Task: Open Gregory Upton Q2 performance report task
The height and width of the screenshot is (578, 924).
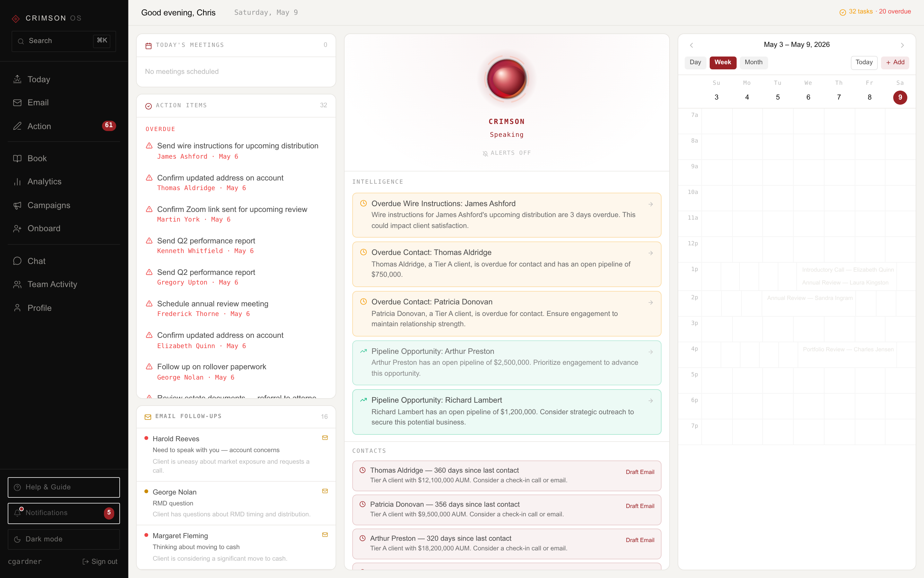Action: pos(236,277)
